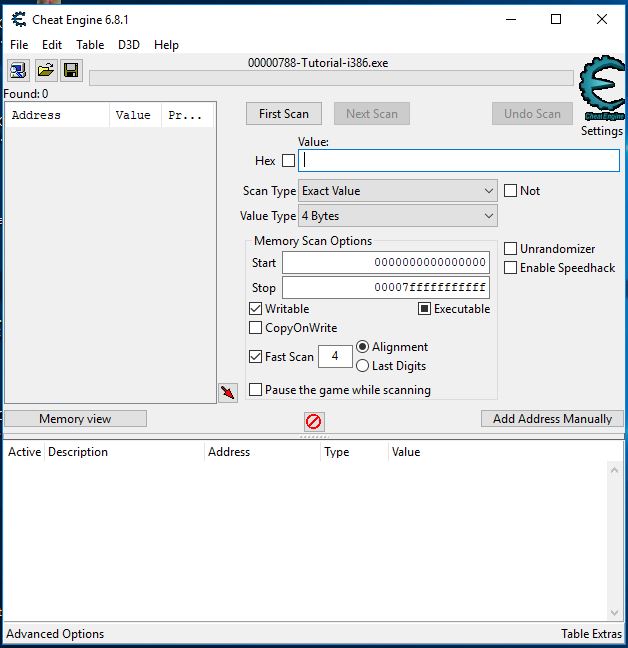628x648 pixels.
Task: Click the Address column header in address table
Action: tap(262, 452)
